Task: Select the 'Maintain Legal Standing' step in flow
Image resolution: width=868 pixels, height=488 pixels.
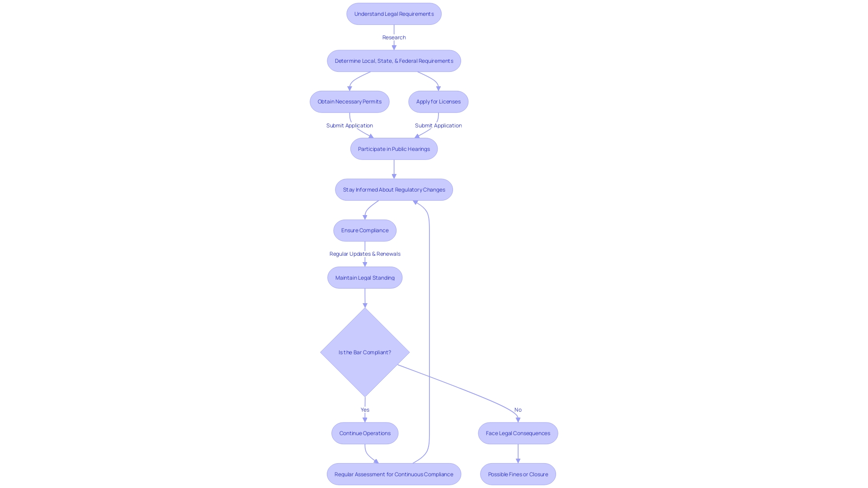Action: click(x=365, y=278)
